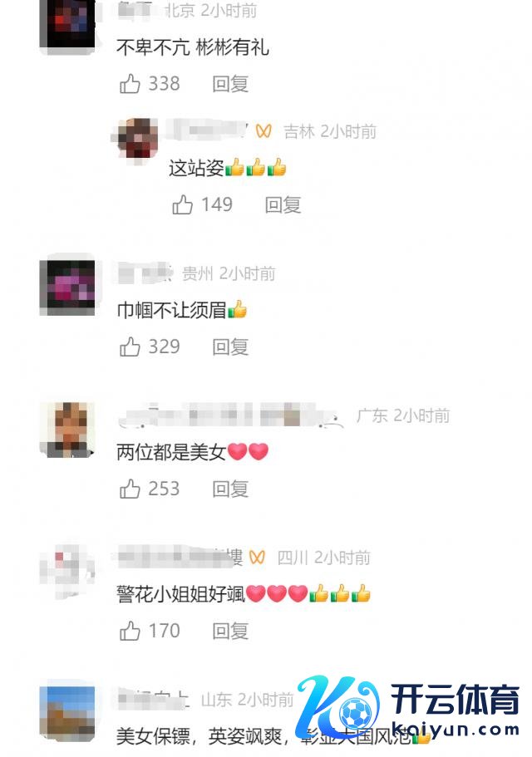Open avatar of the 山东 commenter
532x757 pixels.
(x=67, y=714)
